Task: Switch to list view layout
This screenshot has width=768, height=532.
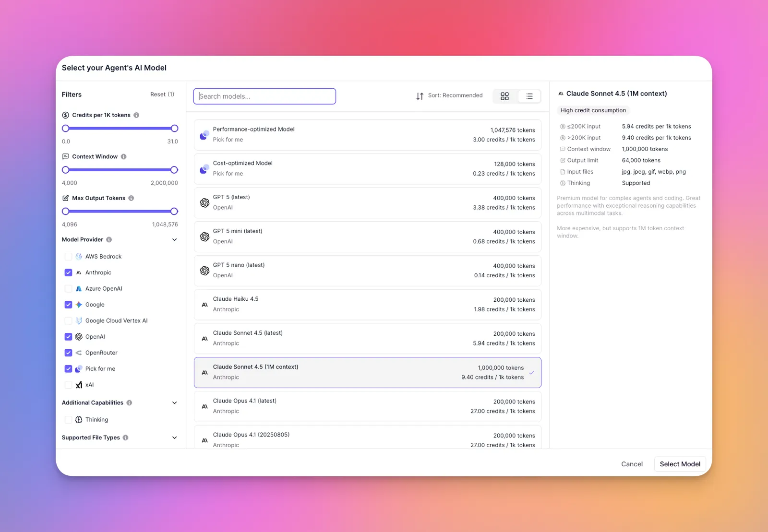Action: click(x=529, y=96)
